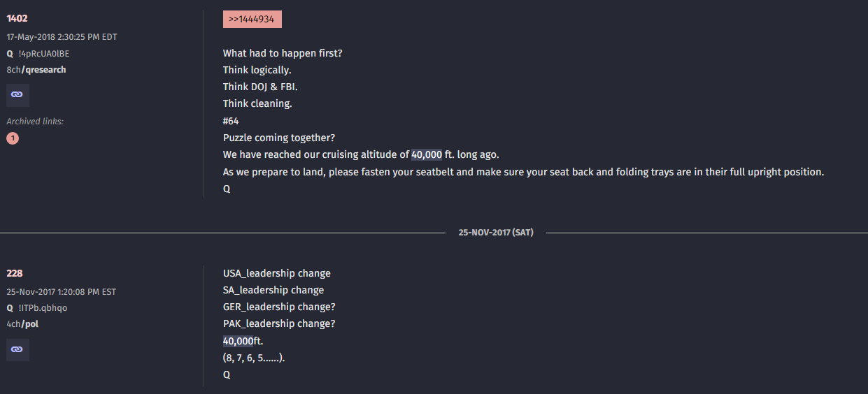Click tripcode !ITPb.qbhqo
868x394 pixels.
tap(43, 307)
